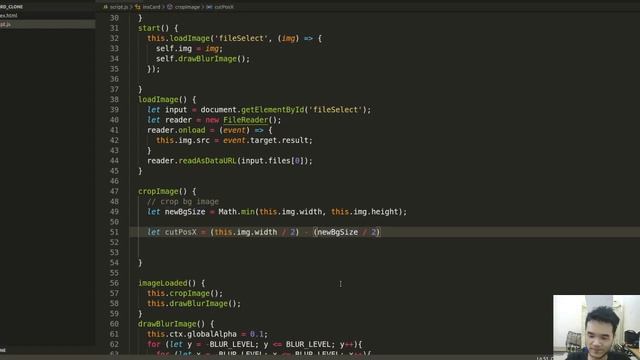Click 'FileReader' on line 40
The width and height of the screenshot is (640, 360).
pyautogui.click(x=245, y=120)
